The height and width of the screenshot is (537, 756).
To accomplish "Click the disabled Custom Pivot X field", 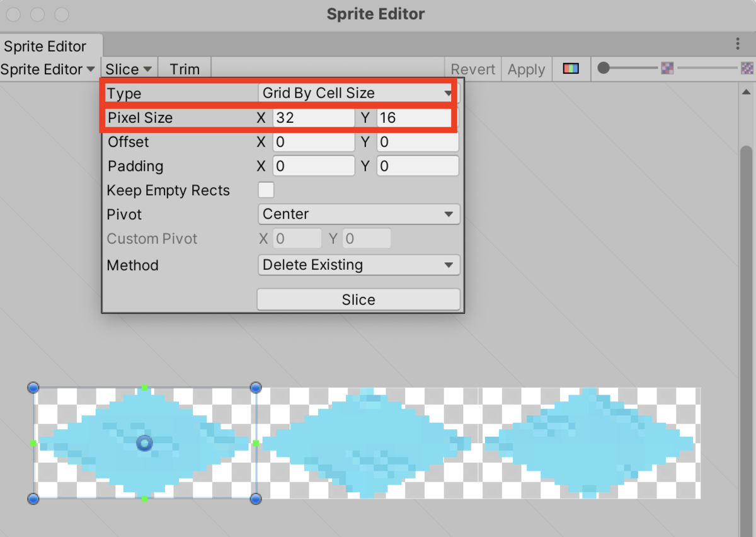I will coord(297,239).
